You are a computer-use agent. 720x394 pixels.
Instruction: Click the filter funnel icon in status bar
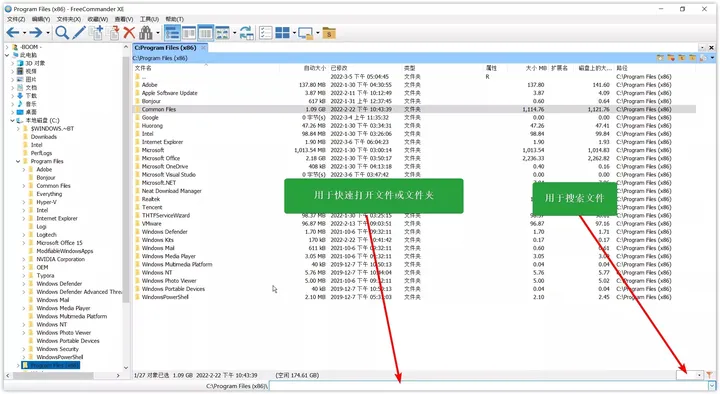[x=710, y=375]
